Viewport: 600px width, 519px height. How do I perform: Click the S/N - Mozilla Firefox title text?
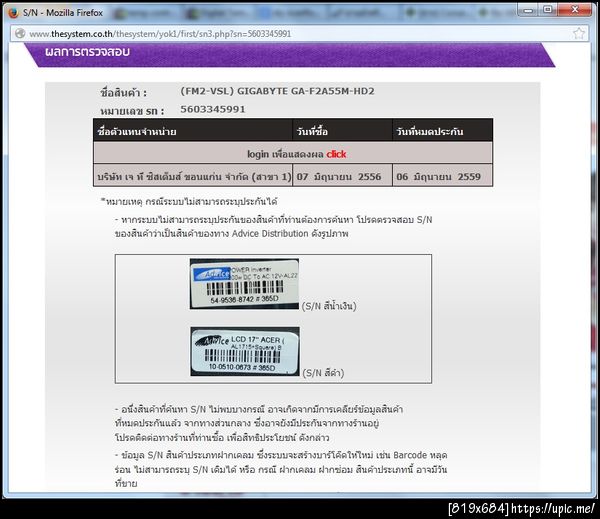(63, 13)
